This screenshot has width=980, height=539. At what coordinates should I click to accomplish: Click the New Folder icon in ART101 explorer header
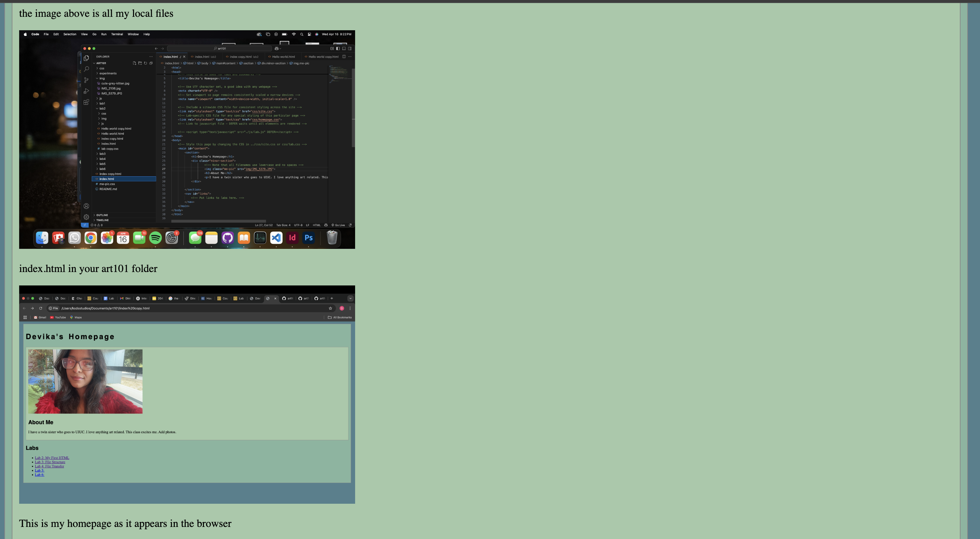tap(140, 63)
